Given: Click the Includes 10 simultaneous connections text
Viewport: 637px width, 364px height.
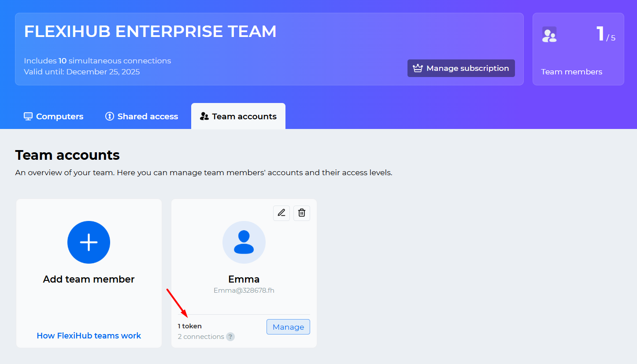Looking at the screenshot, I should pos(97,61).
